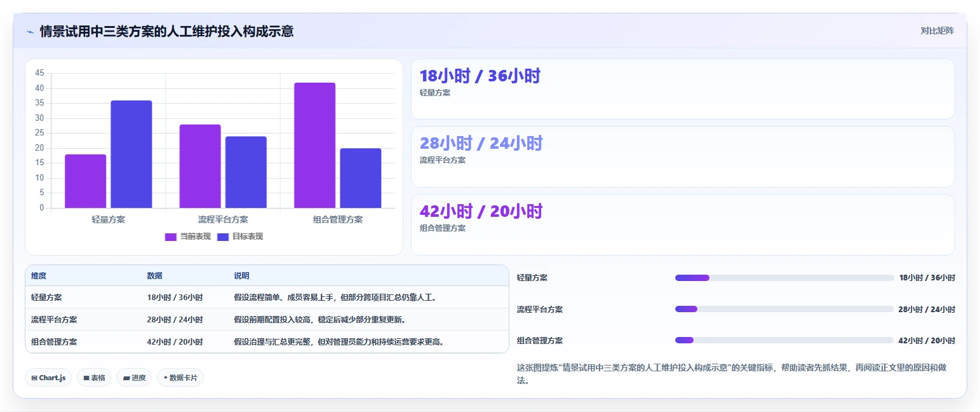Click the 进度 tag chip

point(134,378)
